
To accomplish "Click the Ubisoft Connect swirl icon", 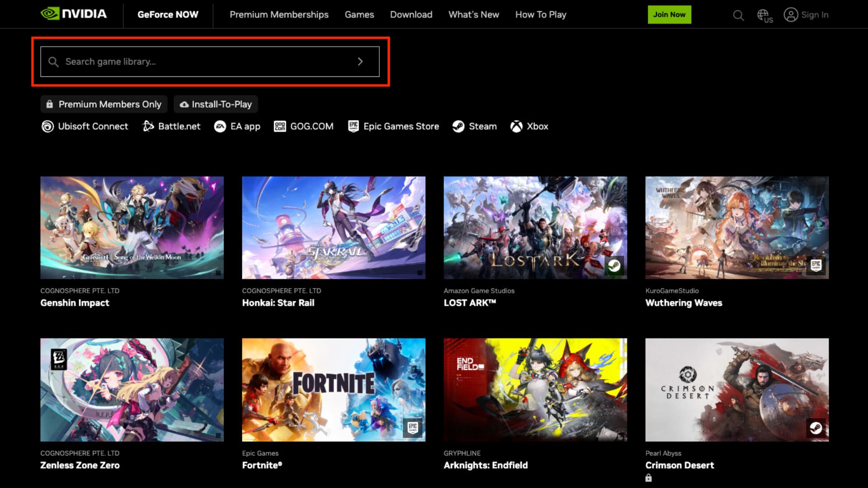I will click(x=47, y=127).
